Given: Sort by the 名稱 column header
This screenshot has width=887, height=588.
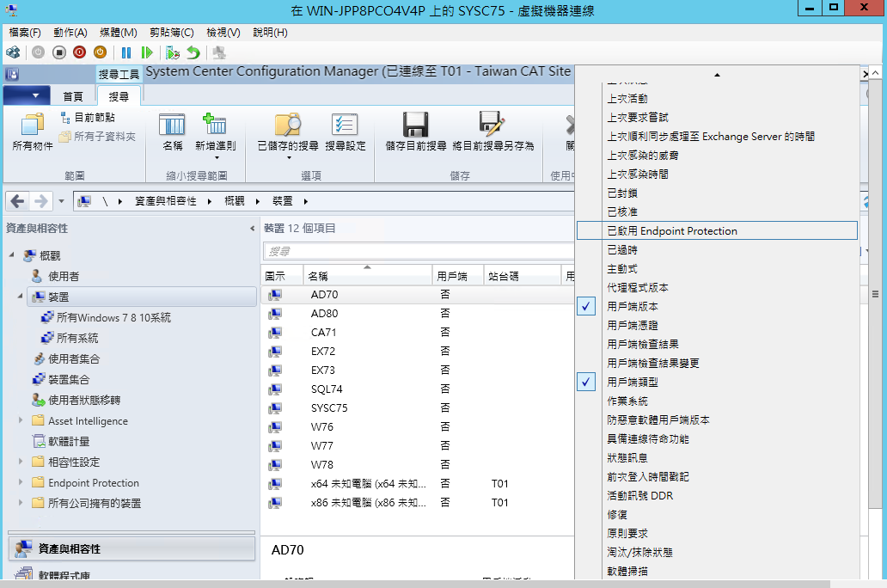Looking at the screenshot, I should (x=368, y=276).
